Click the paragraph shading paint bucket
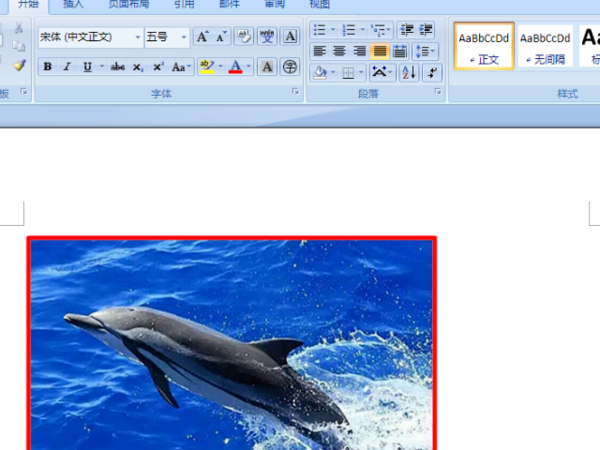The width and height of the screenshot is (600, 450). pyautogui.click(x=320, y=72)
